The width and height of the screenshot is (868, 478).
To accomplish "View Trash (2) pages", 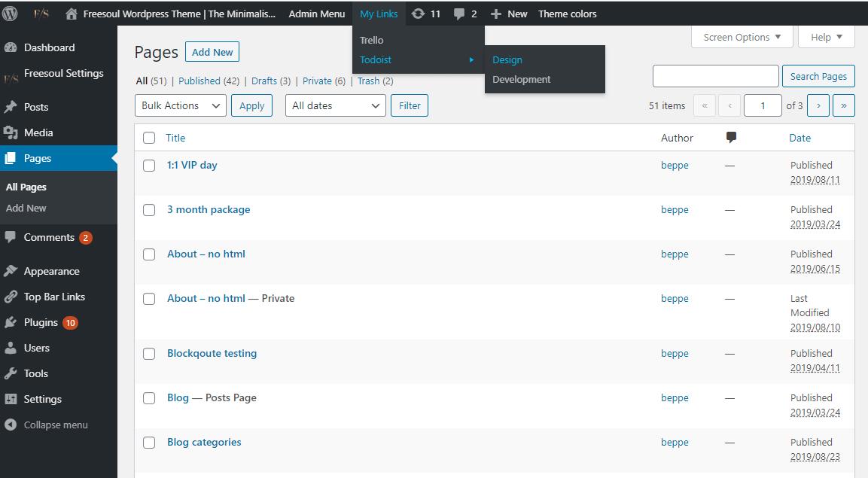I will pos(376,81).
